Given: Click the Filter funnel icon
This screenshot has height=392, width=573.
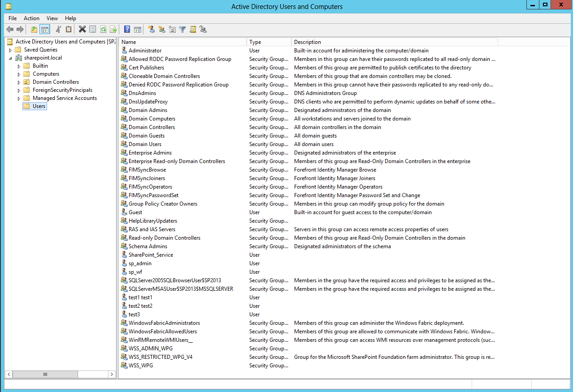Looking at the screenshot, I should point(182,30).
